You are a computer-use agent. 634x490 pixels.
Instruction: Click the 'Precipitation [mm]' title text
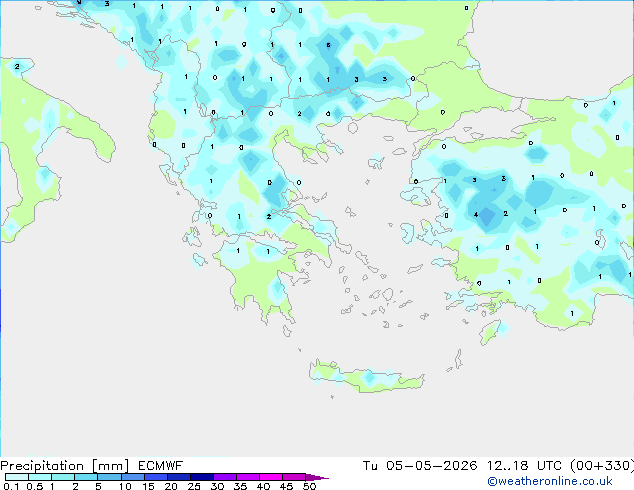point(65,466)
